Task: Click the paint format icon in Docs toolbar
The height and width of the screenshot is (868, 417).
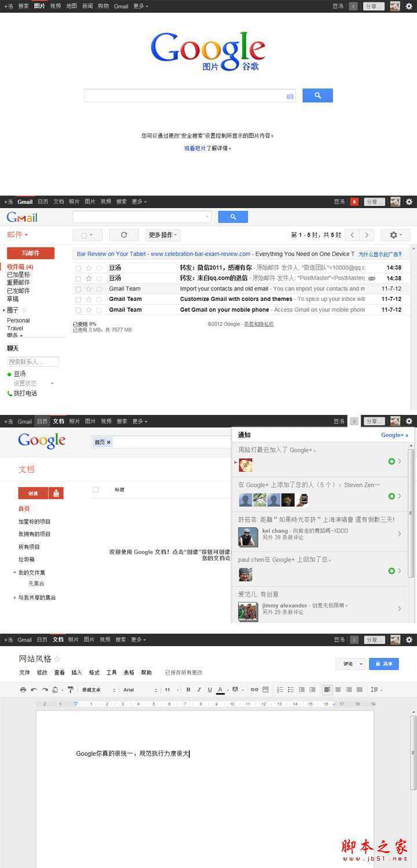Action: [x=71, y=690]
